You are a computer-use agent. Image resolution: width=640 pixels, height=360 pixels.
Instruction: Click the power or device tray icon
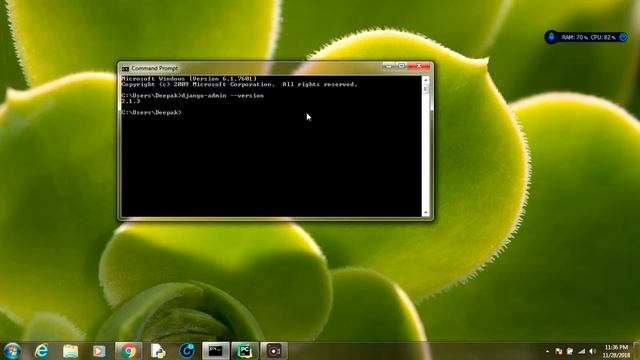570,351
